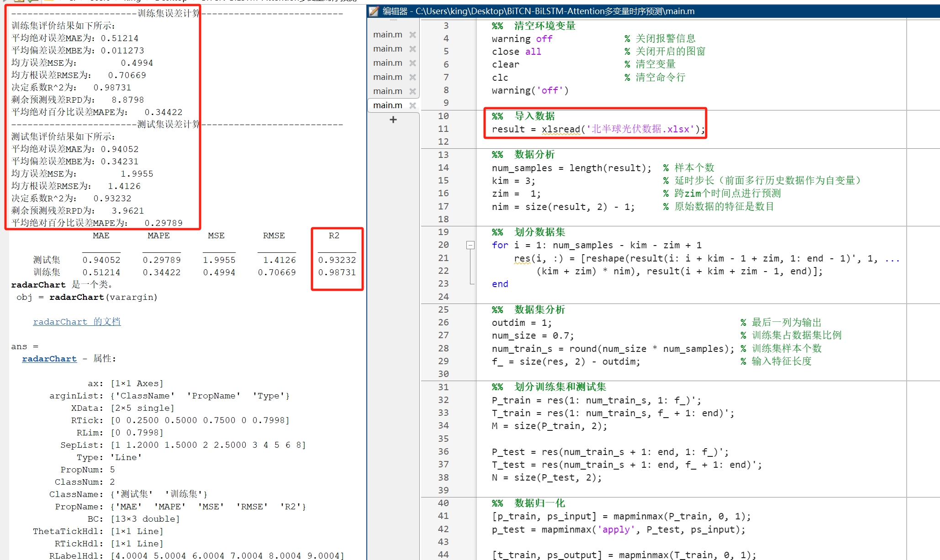Viewport: 940px width, 560px height.
Task: Switch to the second main.m tab
Action: coord(387,48)
